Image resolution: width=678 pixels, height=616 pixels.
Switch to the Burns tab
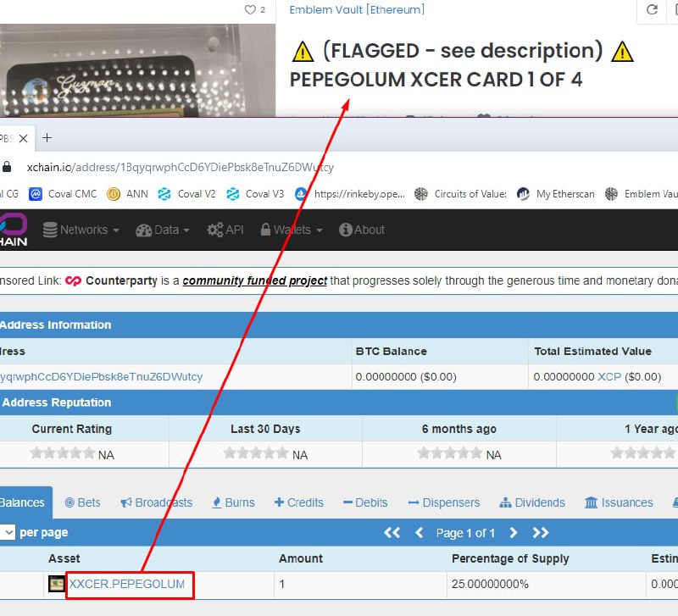pos(234,502)
